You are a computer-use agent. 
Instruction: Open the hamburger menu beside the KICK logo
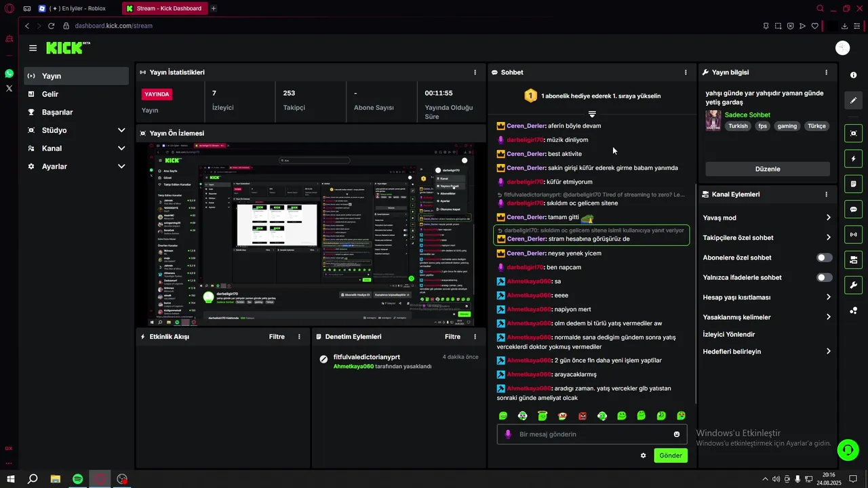(33, 47)
